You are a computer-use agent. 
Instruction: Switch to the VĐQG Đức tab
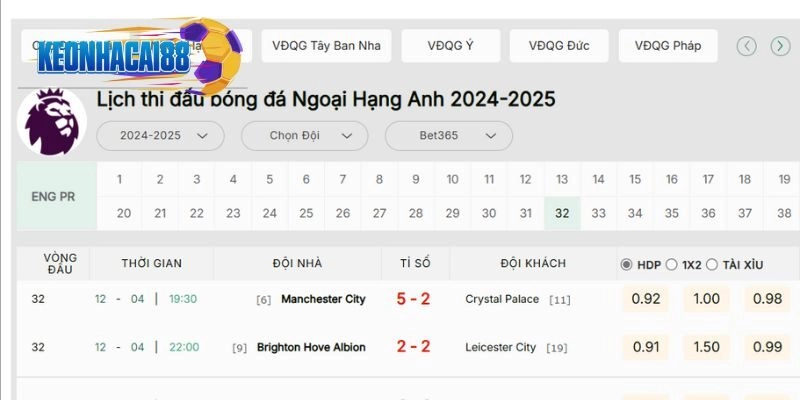[559, 45]
